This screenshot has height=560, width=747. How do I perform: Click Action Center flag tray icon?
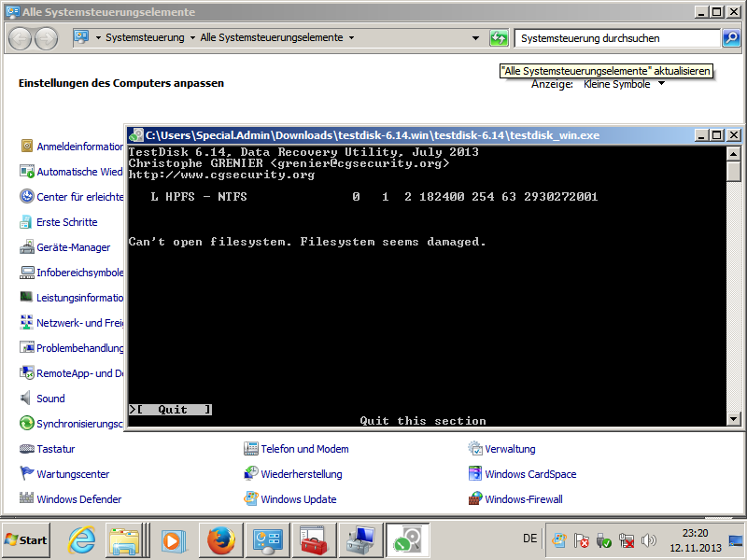pyautogui.click(x=581, y=540)
